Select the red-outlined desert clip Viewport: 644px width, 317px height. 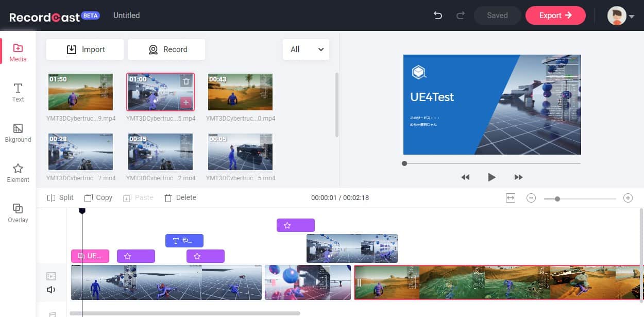coord(498,282)
